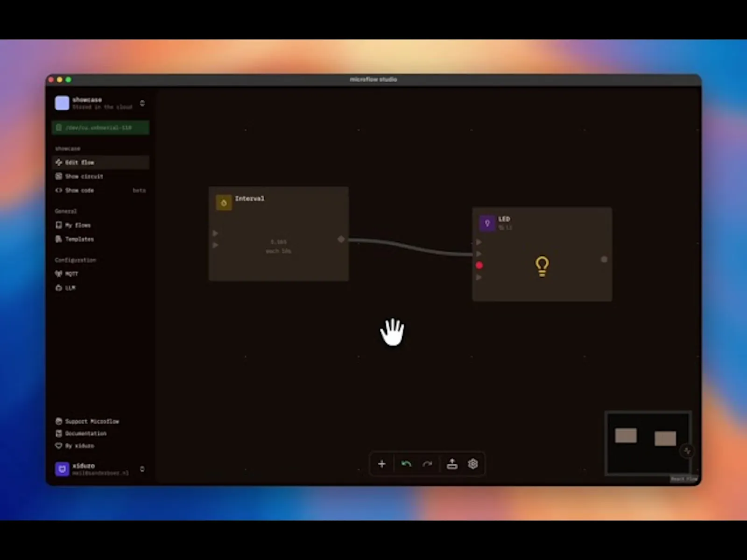Click the Interval node's yellow timer icon
The width and height of the screenshot is (747, 560).
[224, 203]
